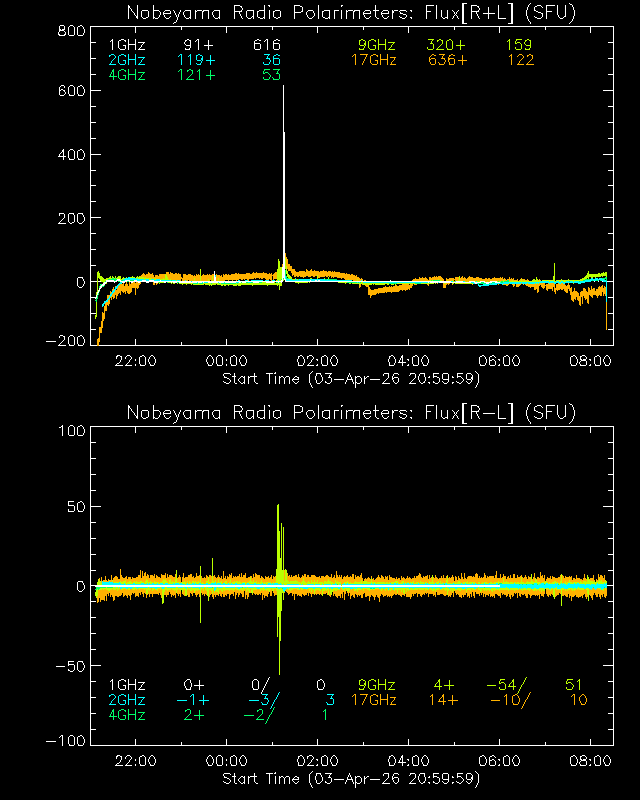The image size is (640, 800).
Task: Select the cyan 2GHz legend label in top plot
Action: pyautogui.click(x=125, y=61)
